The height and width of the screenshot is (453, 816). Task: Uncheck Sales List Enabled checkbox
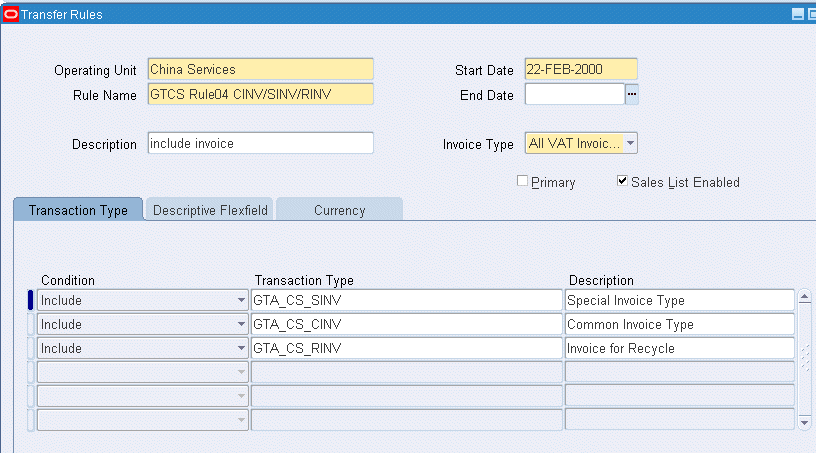pyautogui.click(x=622, y=181)
